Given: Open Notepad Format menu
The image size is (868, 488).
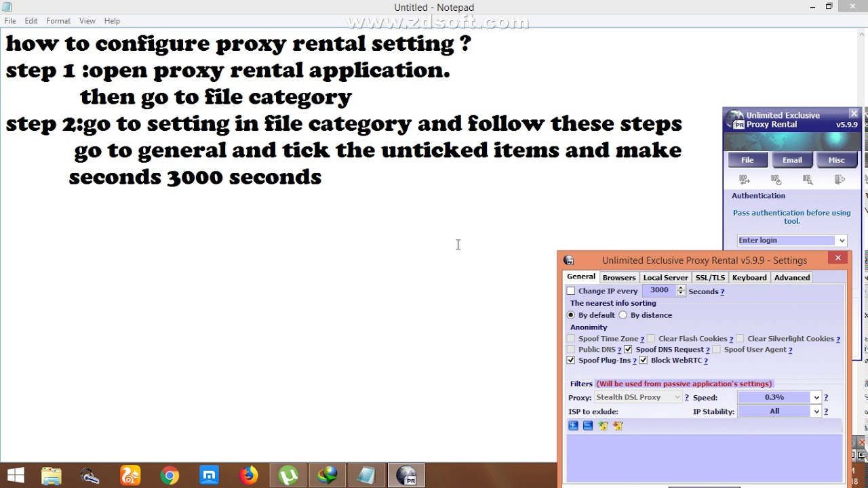Looking at the screenshot, I should [x=58, y=21].
